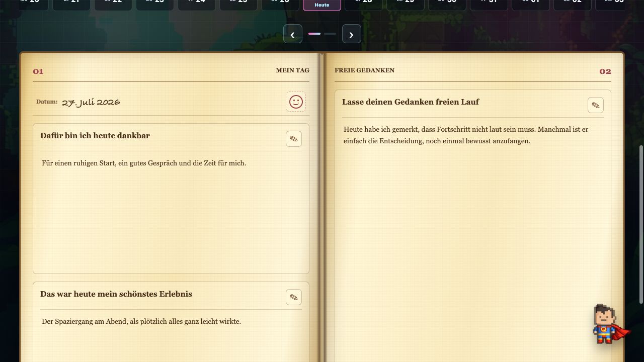The image size is (644, 362).
Task: Click the 'Freie Gedanken' page header
Action: click(365, 70)
